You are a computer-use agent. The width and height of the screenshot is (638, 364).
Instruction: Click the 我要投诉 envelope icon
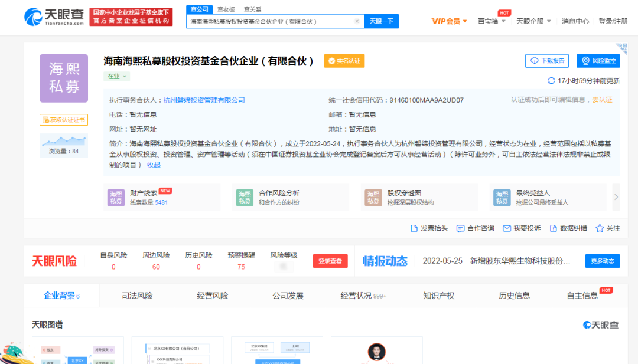(x=507, y=228)
